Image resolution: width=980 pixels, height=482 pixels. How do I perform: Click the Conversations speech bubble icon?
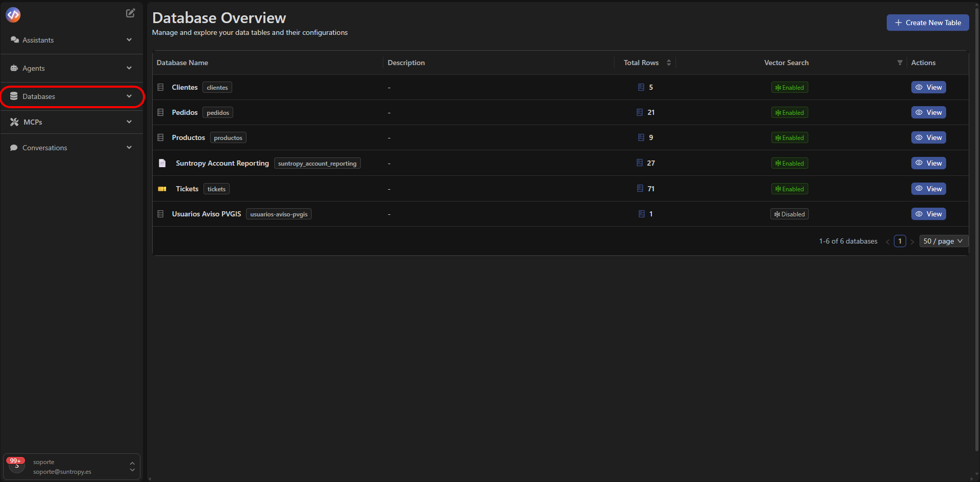tap(14, 148)
